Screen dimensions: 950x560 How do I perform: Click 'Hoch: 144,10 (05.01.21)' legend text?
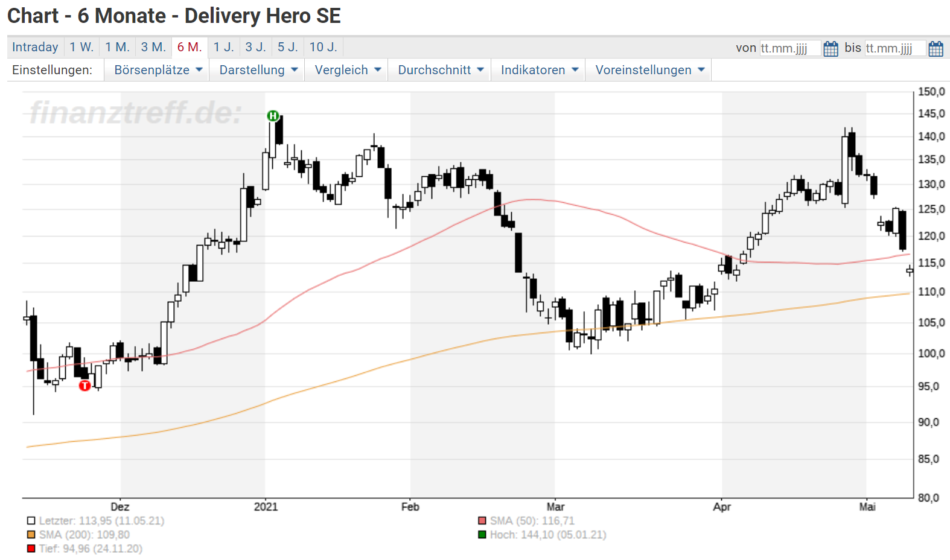tap(548, 535)
